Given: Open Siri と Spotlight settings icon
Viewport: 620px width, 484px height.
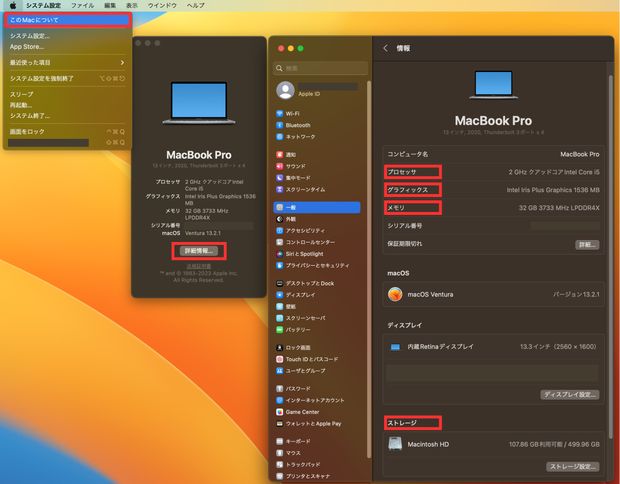Looking at the screenshot, I should click(x=280, y=254).
